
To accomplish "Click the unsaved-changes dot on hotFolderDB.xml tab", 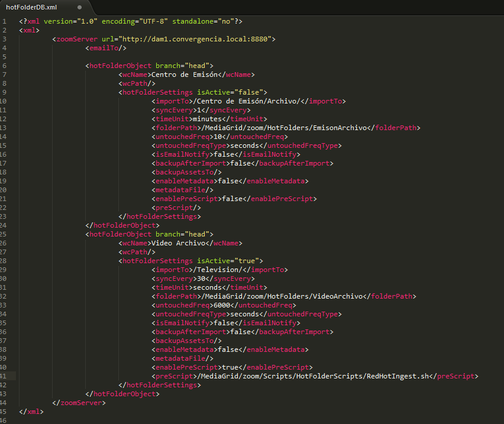I will point(79,7).
